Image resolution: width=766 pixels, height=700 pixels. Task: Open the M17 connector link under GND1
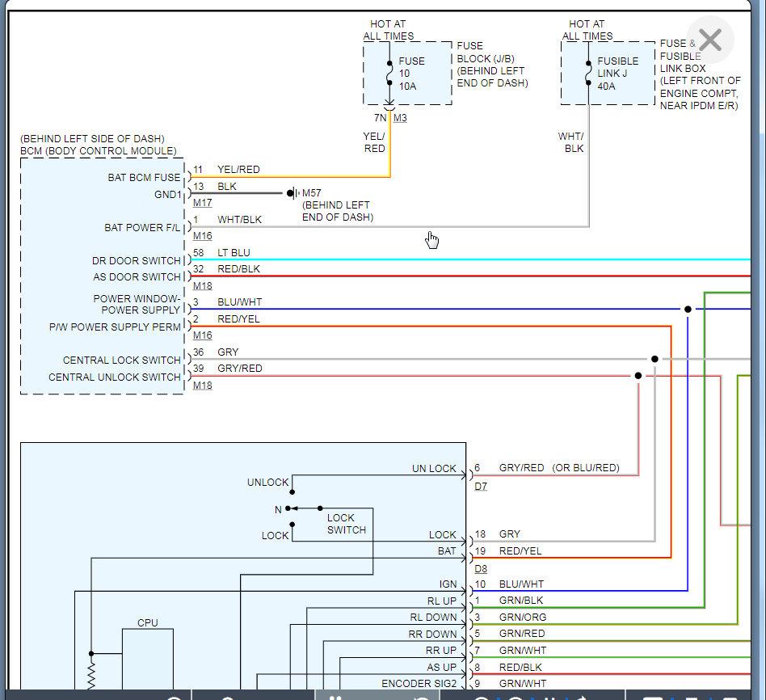[x=202, y=202]
